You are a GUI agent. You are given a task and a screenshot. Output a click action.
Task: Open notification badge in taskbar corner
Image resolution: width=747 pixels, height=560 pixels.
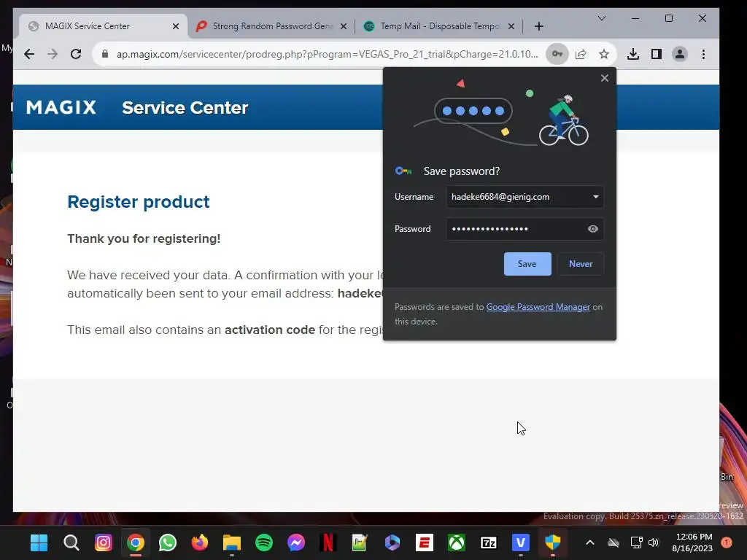click(726, 542)
